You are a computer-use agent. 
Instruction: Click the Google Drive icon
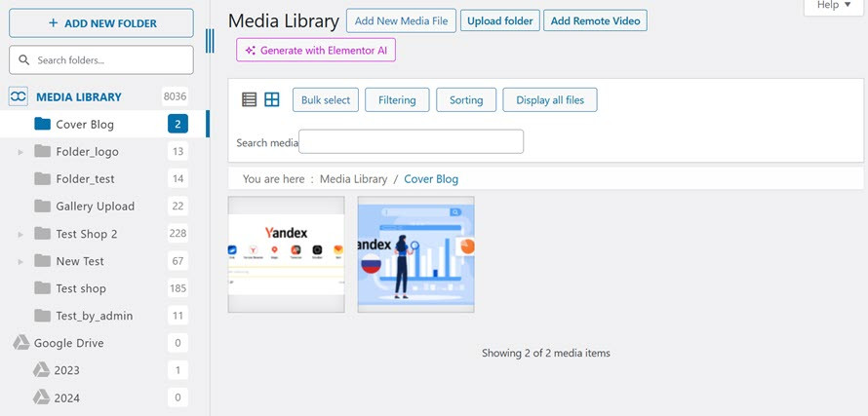click(20, 343)
